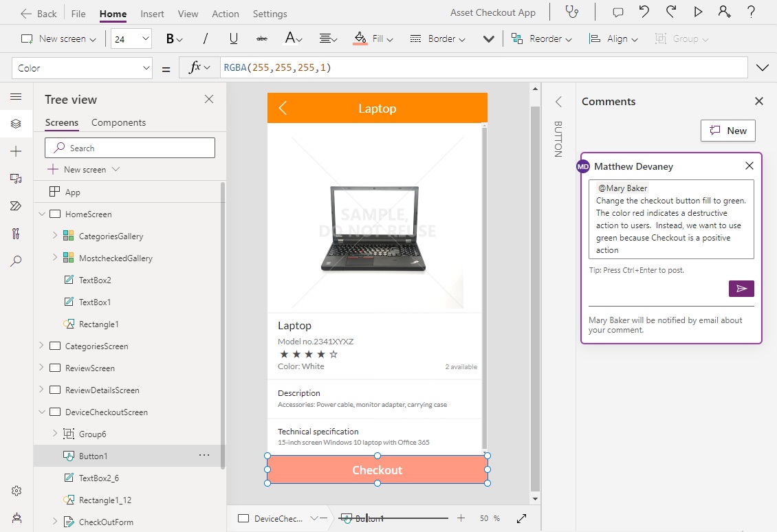Open the Action menu
The image size is (777, 532).
click(226, 13)
